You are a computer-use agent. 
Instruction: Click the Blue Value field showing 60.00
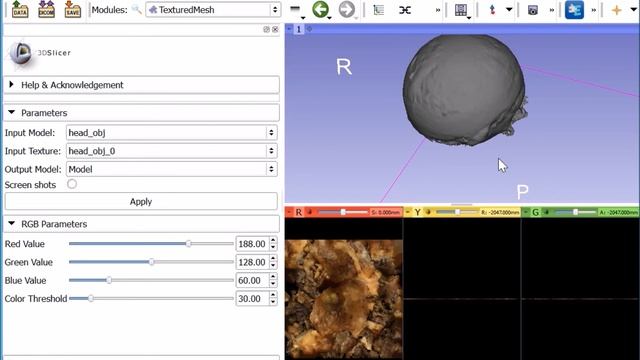click(252, 280)
